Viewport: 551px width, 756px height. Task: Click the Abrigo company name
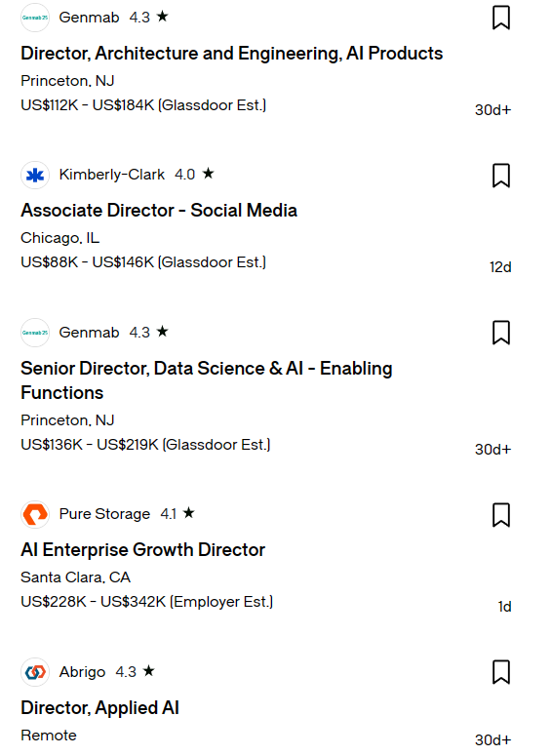tap(82, 672)
